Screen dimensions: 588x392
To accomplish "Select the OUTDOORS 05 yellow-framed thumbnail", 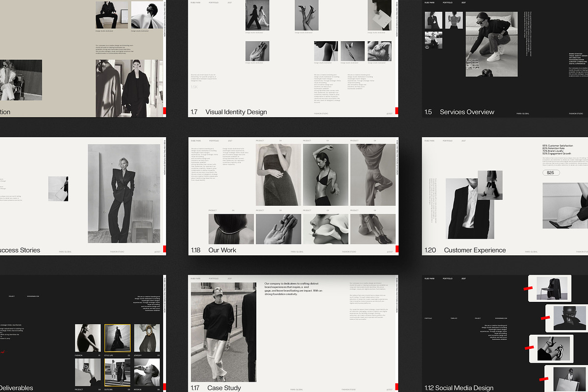I will (x=118, y=372).
